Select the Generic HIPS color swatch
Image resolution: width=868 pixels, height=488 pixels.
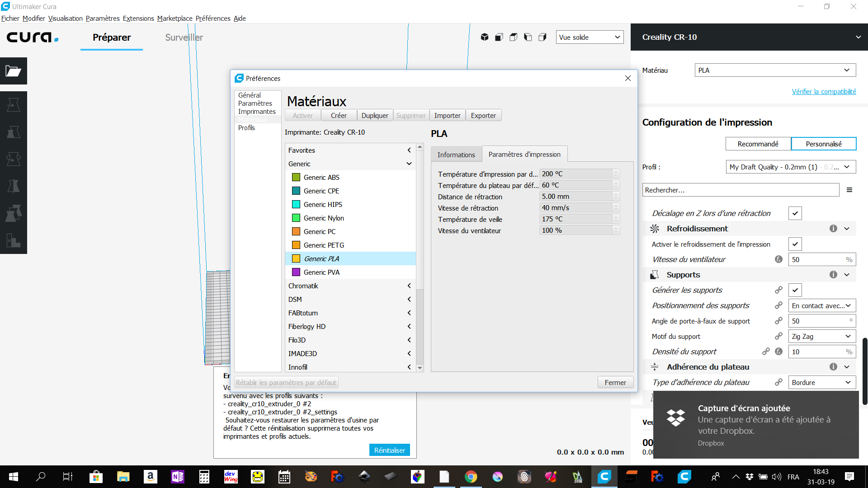pyautogui.click(x=296, y=204)
